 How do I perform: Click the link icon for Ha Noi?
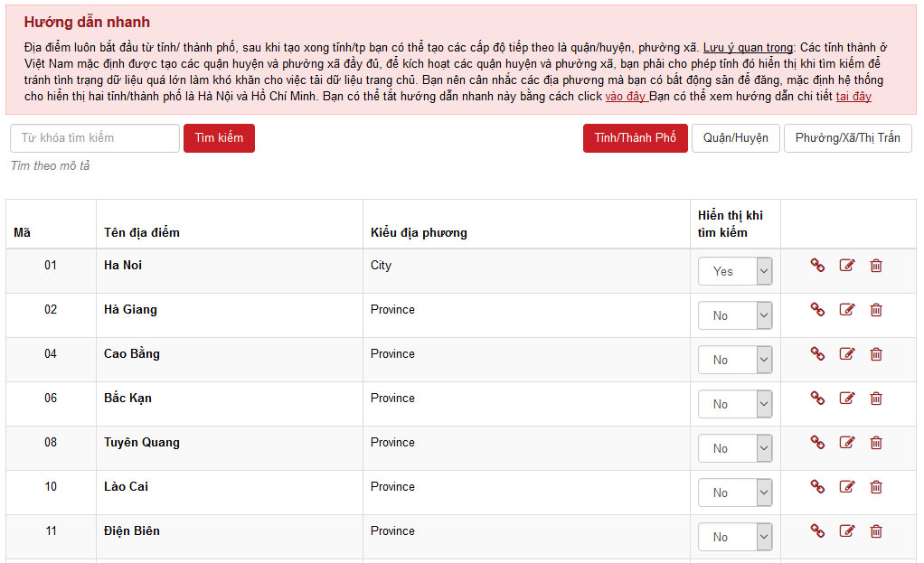[x=817, y=266]
